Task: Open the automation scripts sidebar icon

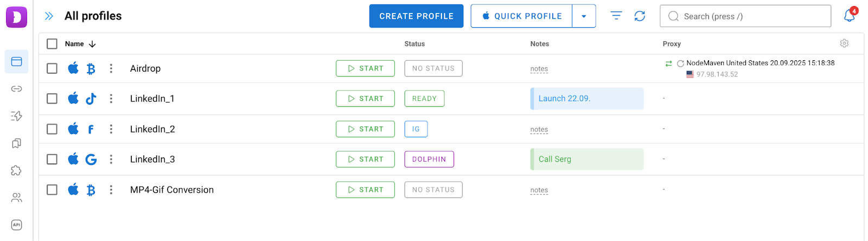Action: pyautogui.click(x=16, y=116)
